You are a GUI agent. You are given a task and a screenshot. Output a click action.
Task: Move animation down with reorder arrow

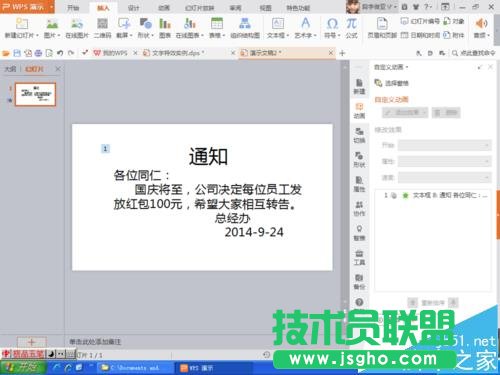click(x=453, y=302)
